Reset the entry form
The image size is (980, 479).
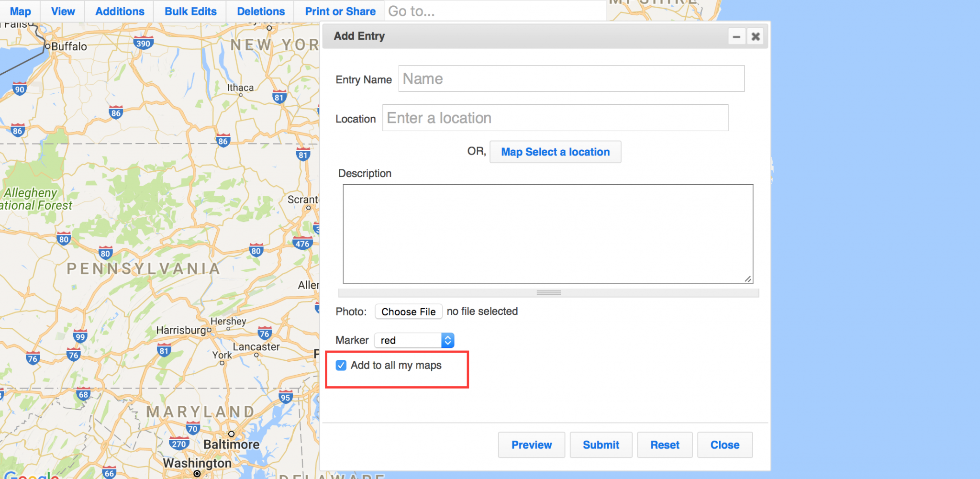tap(665, 445)
